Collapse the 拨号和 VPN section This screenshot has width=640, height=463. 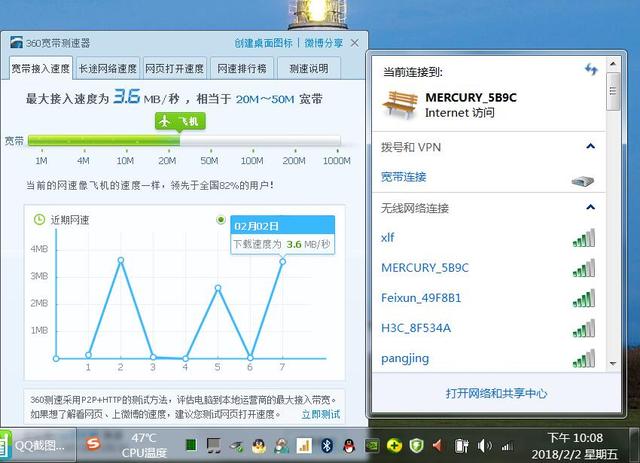tap(590, 147)
